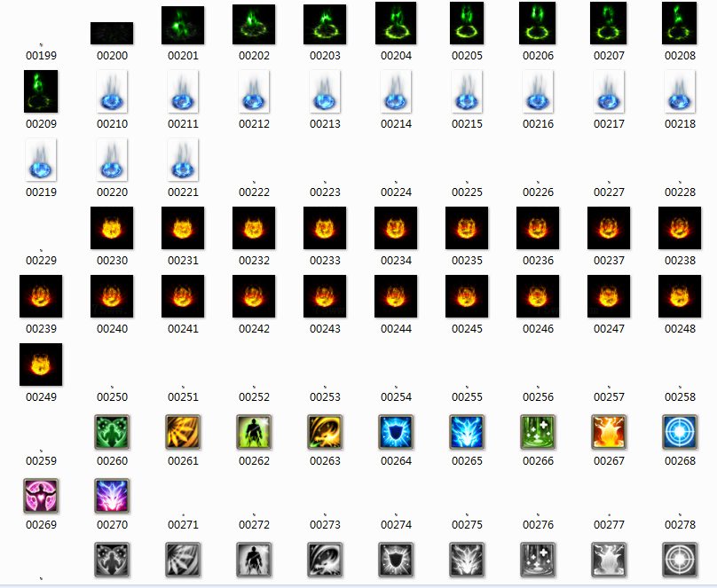The width and height of the screenshot is (717, 588).
Task: Select the grayscale targeting circle icon at far right
Action: coord(681,560)
